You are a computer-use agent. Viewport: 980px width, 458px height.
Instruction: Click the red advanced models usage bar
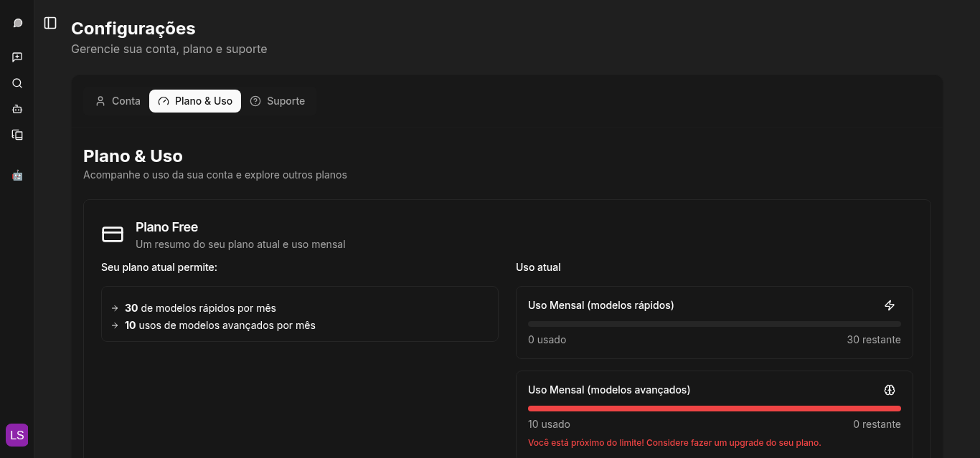click(x=714, y=409)
